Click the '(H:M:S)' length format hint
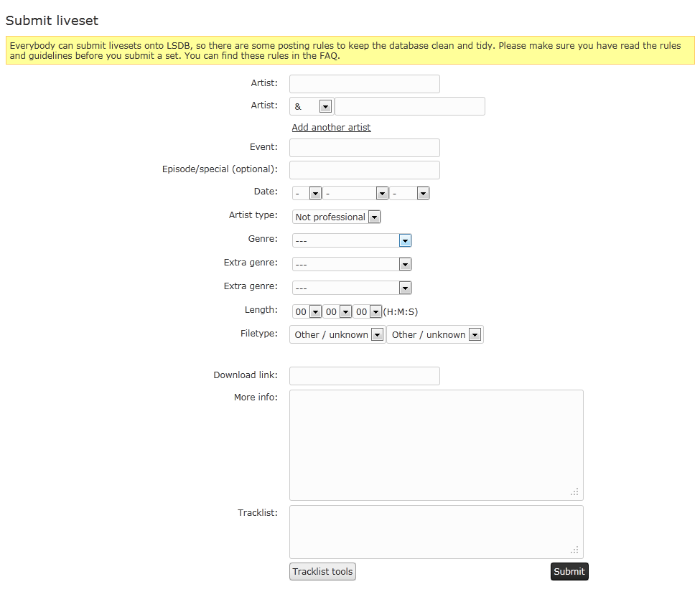 coord(401,311)
